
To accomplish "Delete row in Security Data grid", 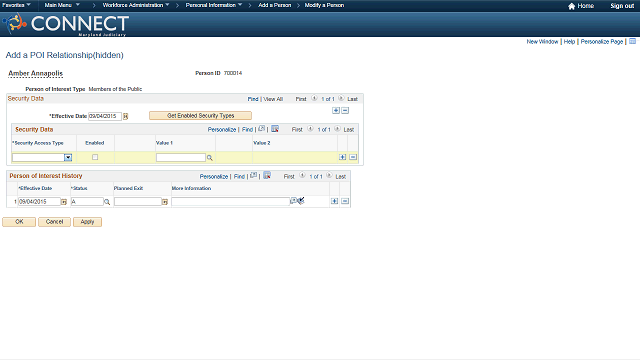I will pos(353,157).
